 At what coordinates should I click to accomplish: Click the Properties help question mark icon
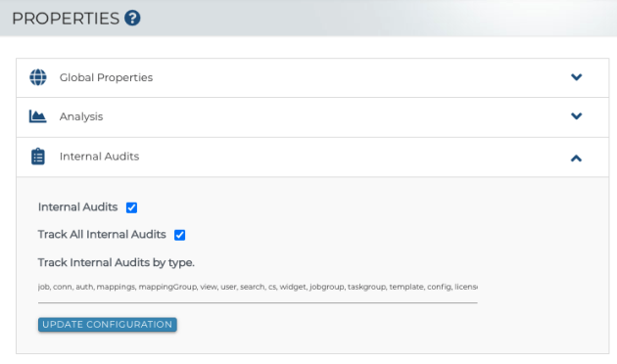(132, 18)
